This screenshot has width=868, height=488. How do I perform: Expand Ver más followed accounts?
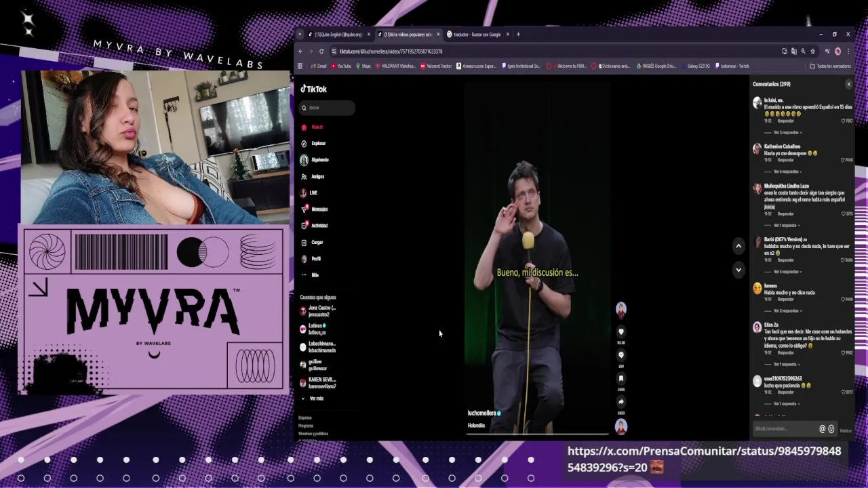point(313,399)
